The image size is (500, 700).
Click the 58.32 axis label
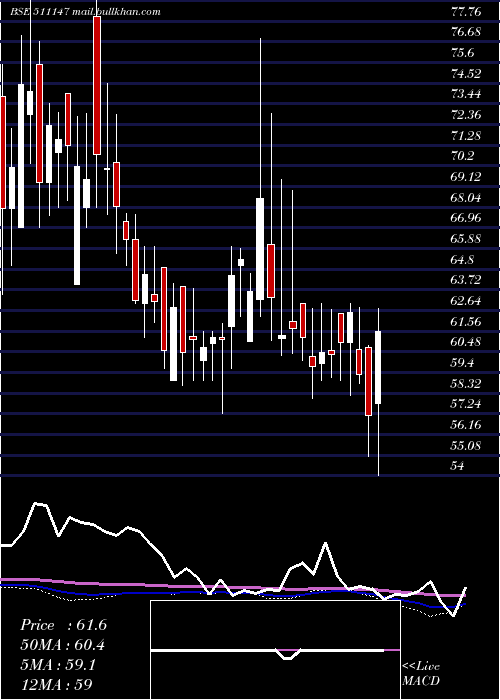466,383
